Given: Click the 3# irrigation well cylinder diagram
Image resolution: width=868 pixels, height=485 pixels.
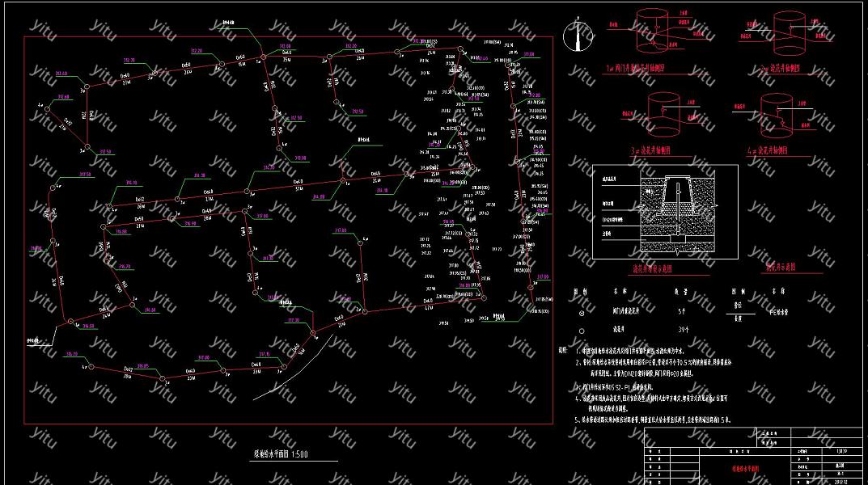Looking at the screenshot, I should (665, 115).
